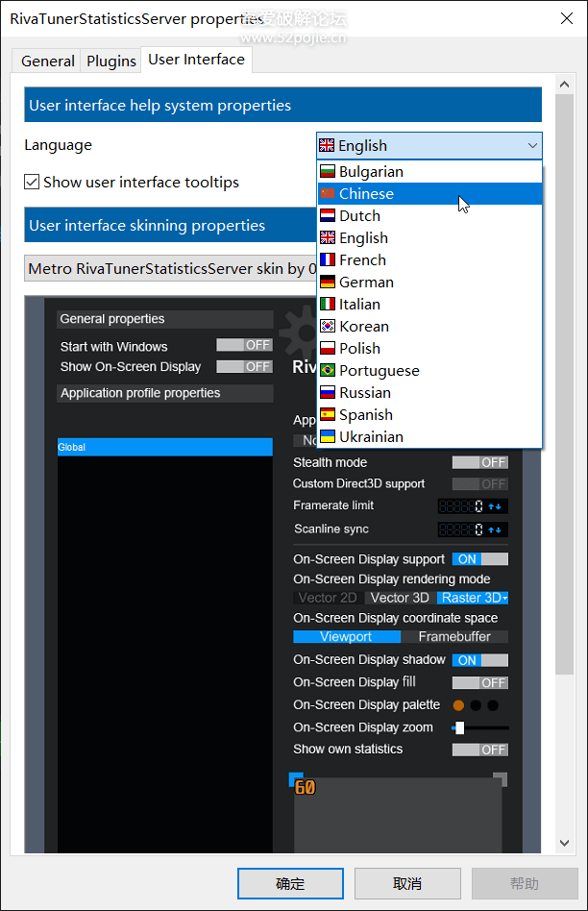Pick Dutch from the language list
This screenshot has width=588, height=911.
(430, 216)
